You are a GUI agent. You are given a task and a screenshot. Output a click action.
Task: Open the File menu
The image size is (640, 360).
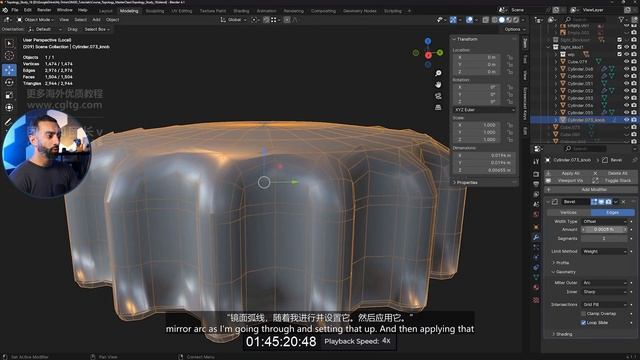point(15,10)
